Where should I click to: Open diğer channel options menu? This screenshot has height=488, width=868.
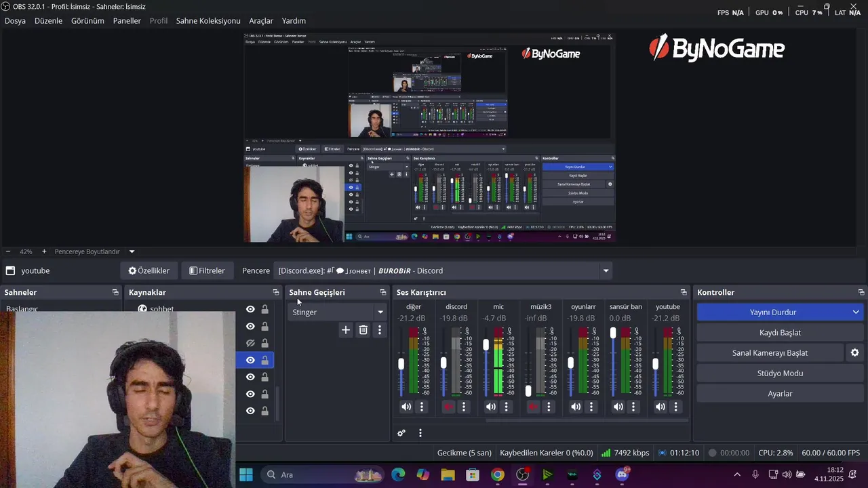pos(422,407)
